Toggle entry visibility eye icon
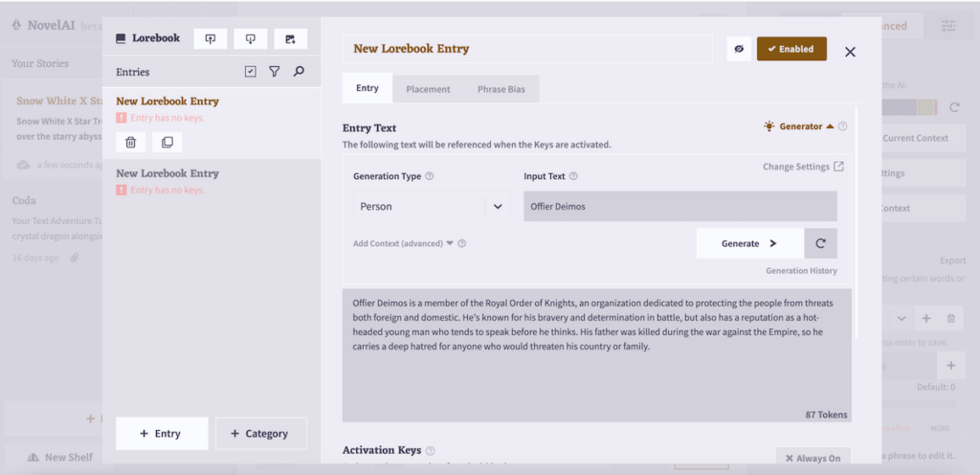980x475 pixels. pos(739,49)
